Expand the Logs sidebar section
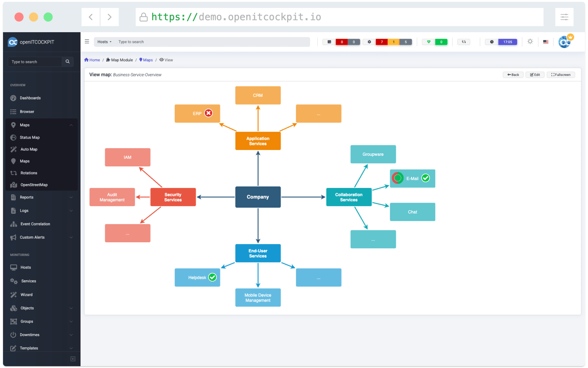The width and height of the screenshot is (588, 368). coord(71,211)
